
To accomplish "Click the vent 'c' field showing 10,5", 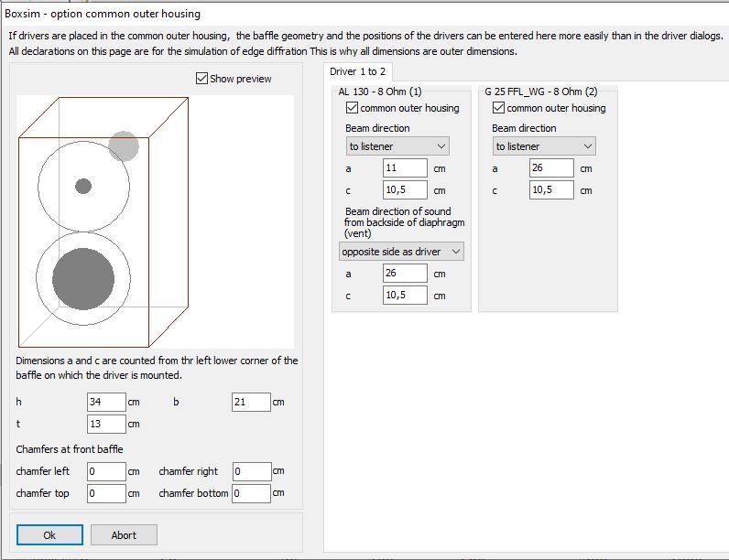I will 405,295.
